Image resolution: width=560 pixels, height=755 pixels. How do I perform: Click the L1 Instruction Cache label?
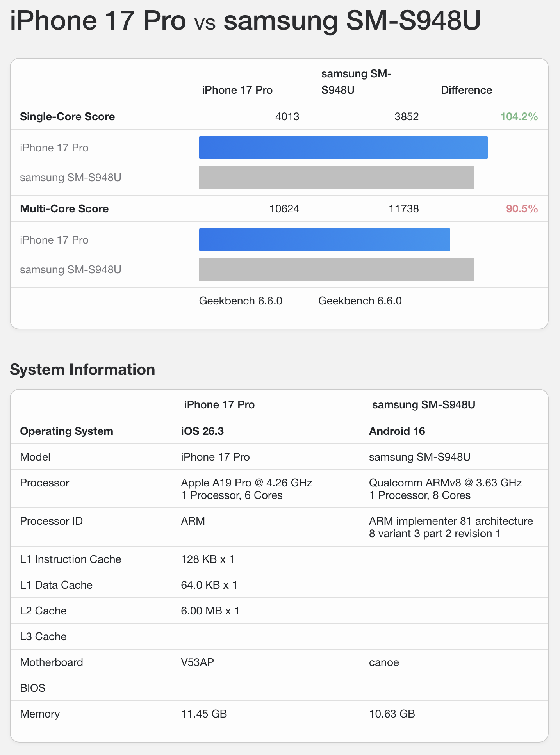tap(71, 559)
